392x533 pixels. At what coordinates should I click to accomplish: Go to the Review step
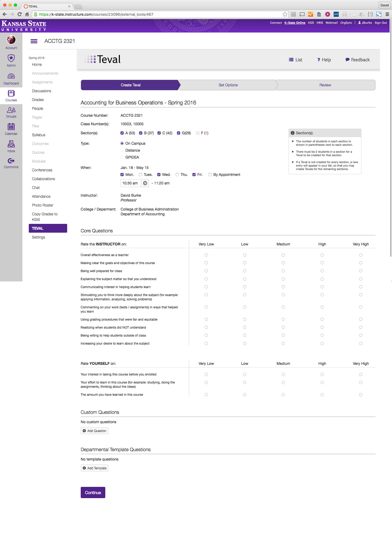point(325,85)
